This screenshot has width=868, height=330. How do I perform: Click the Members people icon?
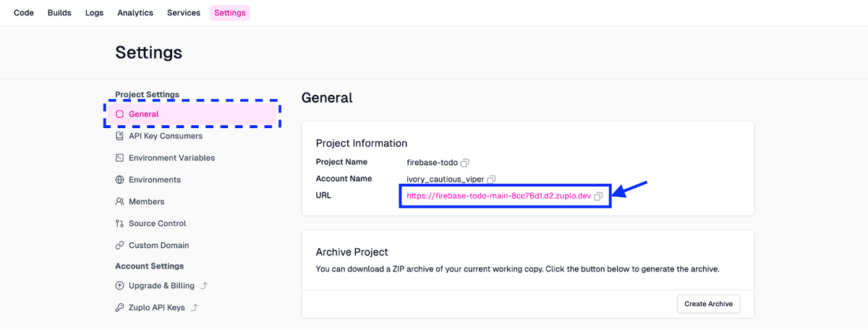click(x=120, y=202)
